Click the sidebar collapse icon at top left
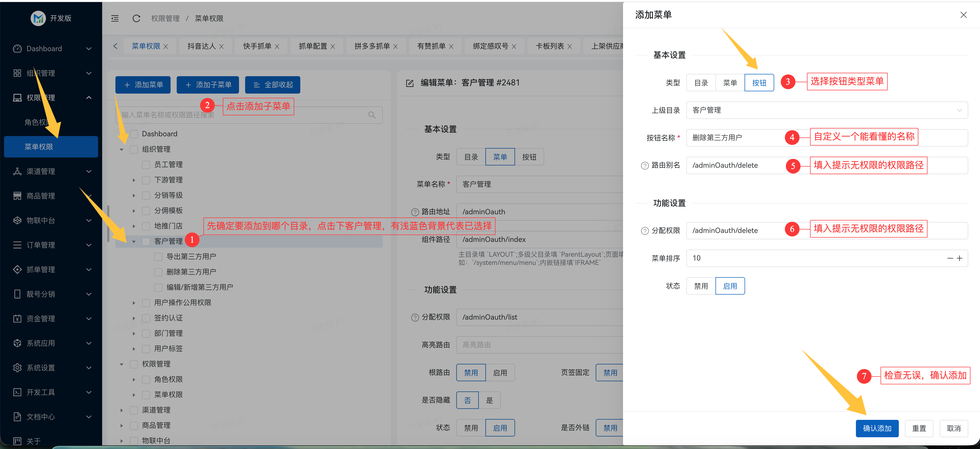The width and height of the screenshot is (980, 449). click(114, 18)
